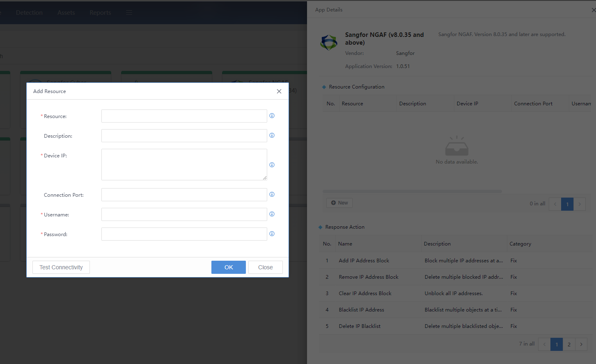The image size is (596, 364).
Task: Select the Password input field
Action: (184, 234)
